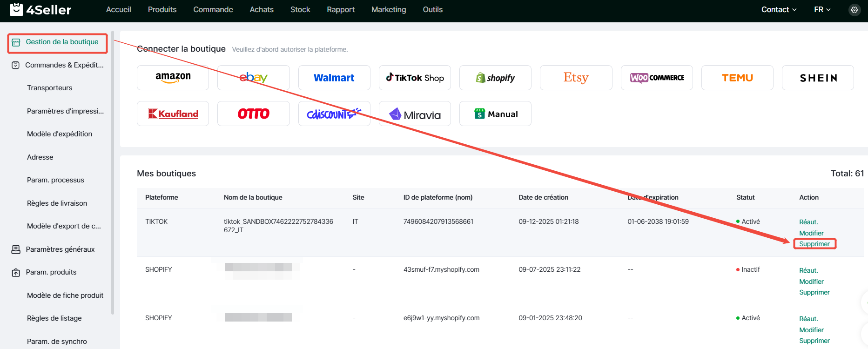Click the Nom de la boutique column header
The image size is (868, 349).
(253, 197)
